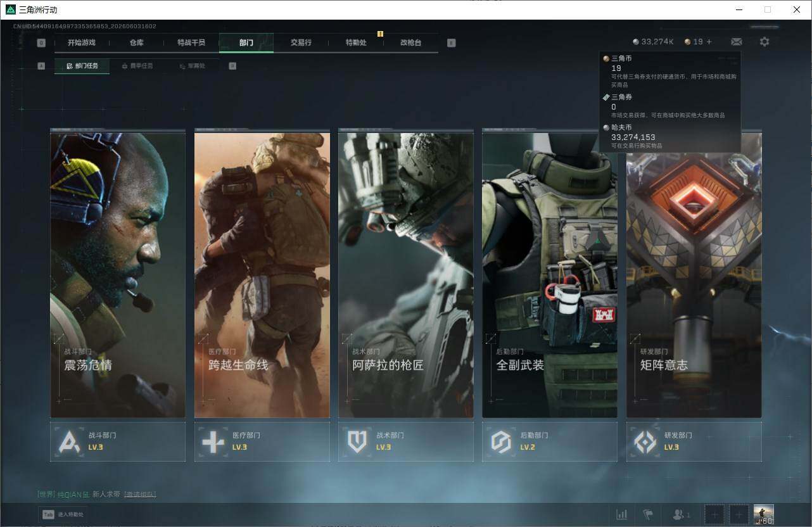Open the flag icon in bottom bar
Image resolution: width=812 pixels, height=527 pixels.
point(648,514)
